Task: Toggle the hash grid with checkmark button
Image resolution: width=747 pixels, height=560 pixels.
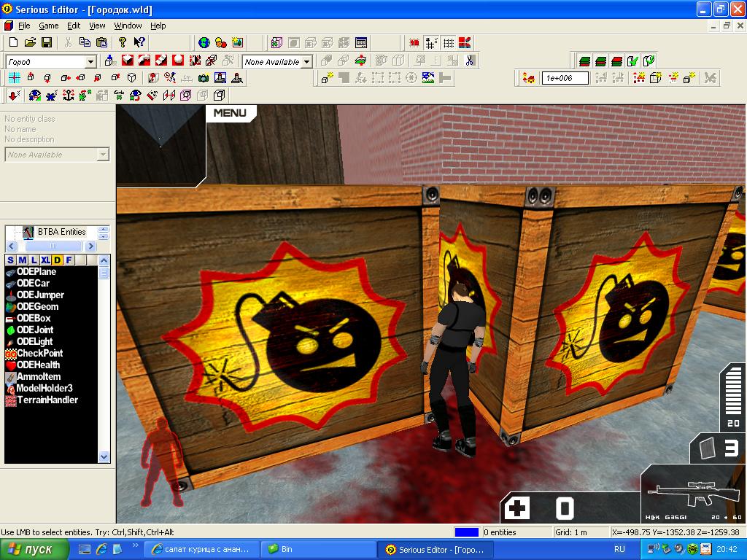Action: tap(431, 43)
